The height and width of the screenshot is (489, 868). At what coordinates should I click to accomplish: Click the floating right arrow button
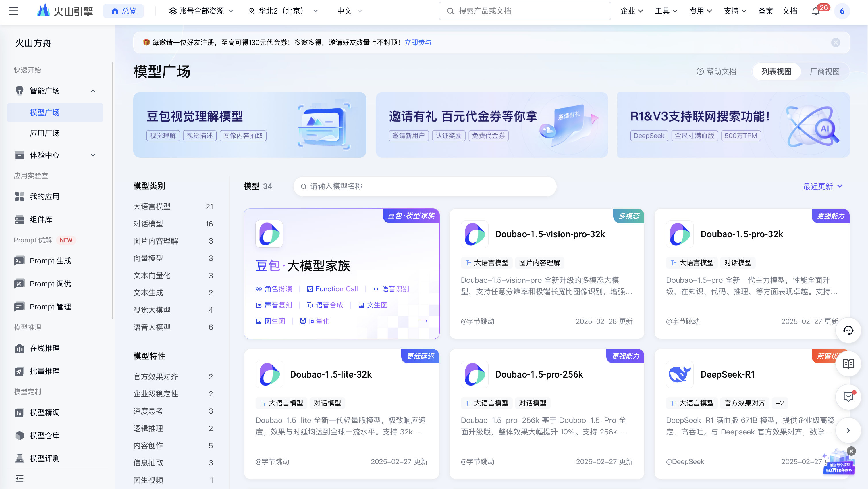coord(848,430)
